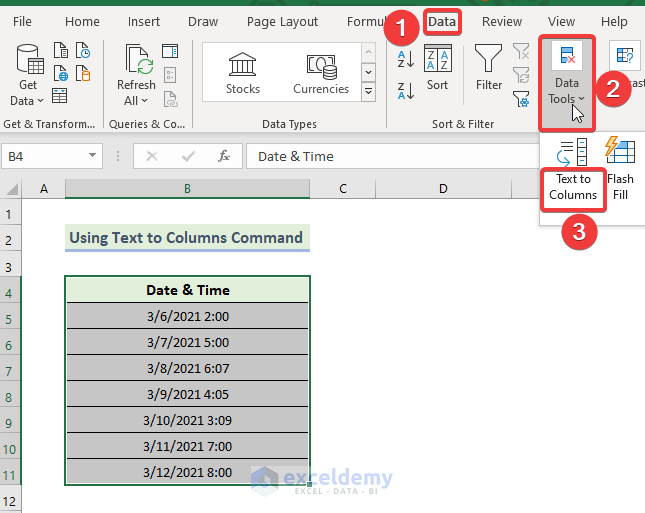Switch to the Page Layout tab
Image resolution: width=645 pixels, height=513 pixels.
tap(282, 21)
